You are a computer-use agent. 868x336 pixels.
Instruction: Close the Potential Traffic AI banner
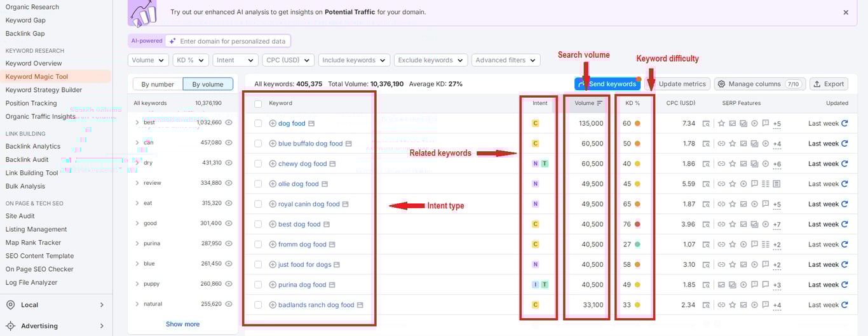coord(846,12)
